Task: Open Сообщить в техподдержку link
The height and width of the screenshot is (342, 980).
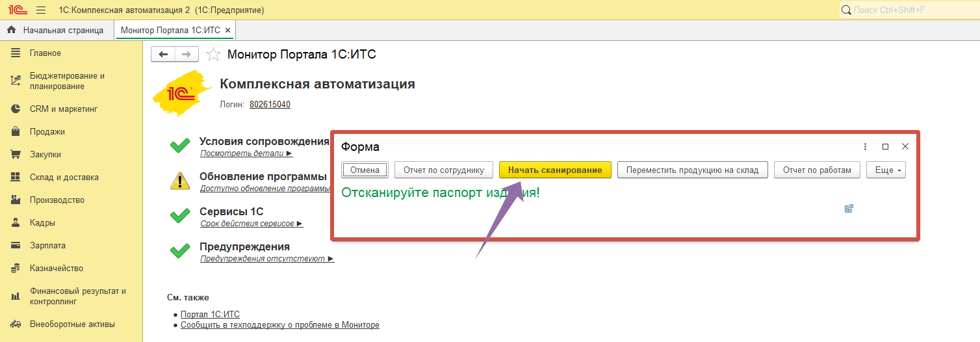Action: tap(279, 324)
